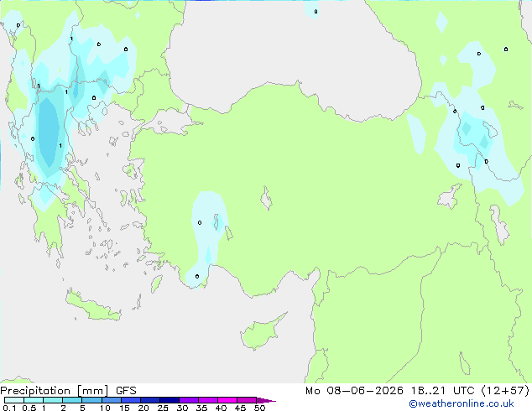Select the 30–35 mm purple legend swatch
The height and width of the screenshot is (411, 532).
[189, 400]
